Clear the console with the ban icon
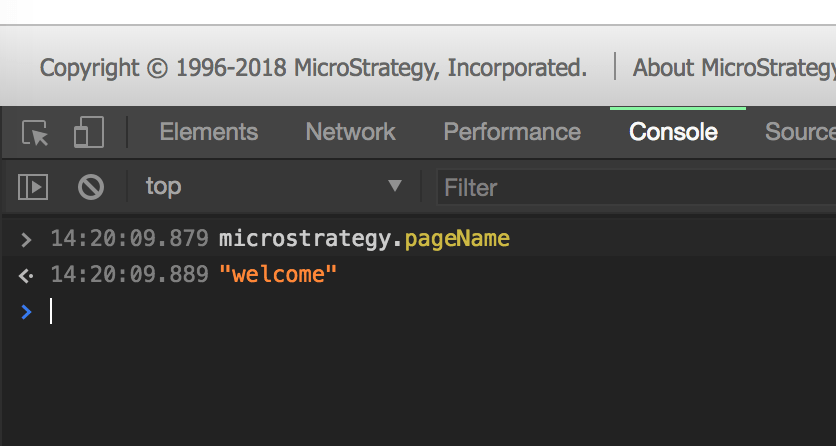The height and width of the screenshot is (446, 836). pyautogui.click(x=91, y=186)
